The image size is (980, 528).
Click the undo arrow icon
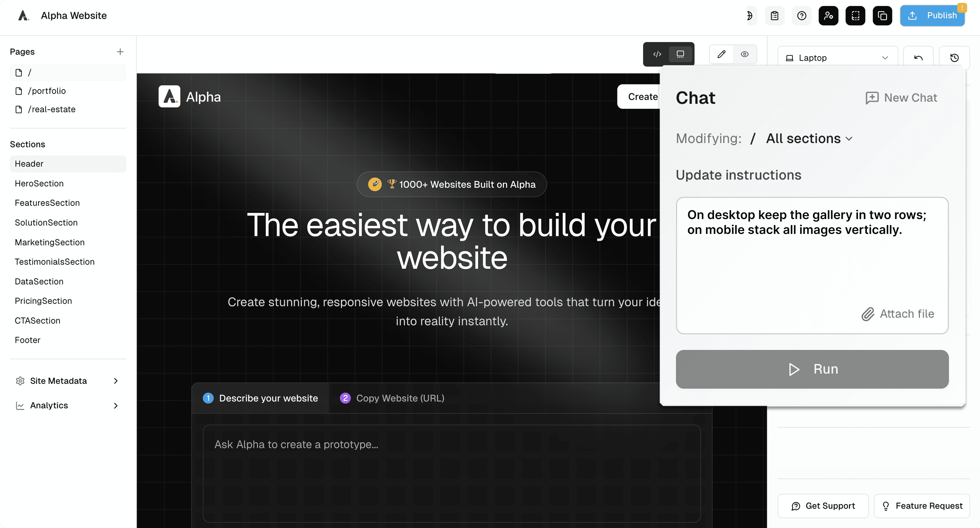[x=918, y=58]
